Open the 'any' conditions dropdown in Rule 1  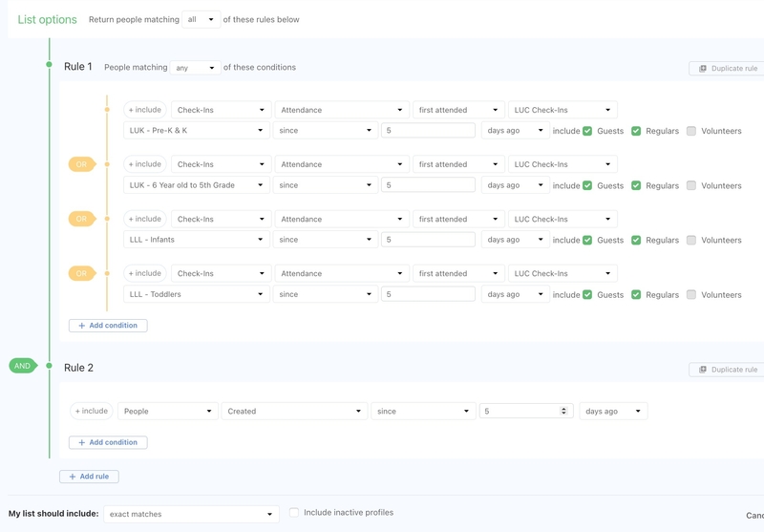195,68
